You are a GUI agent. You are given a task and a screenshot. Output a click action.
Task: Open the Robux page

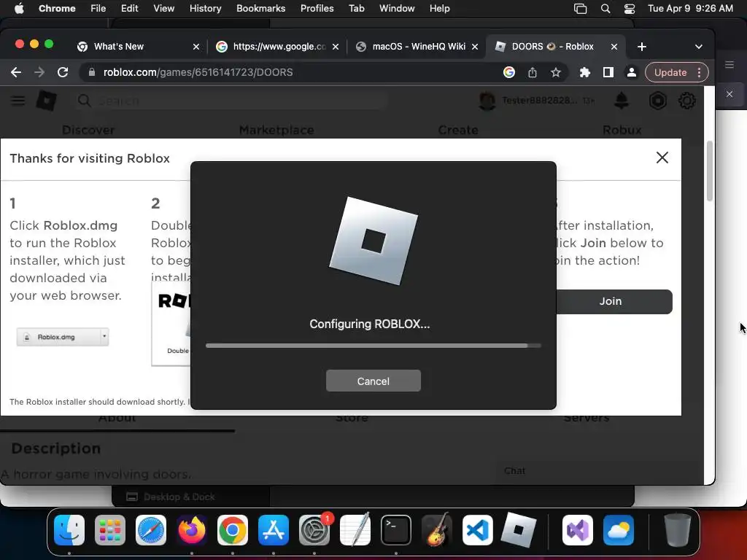622,130
